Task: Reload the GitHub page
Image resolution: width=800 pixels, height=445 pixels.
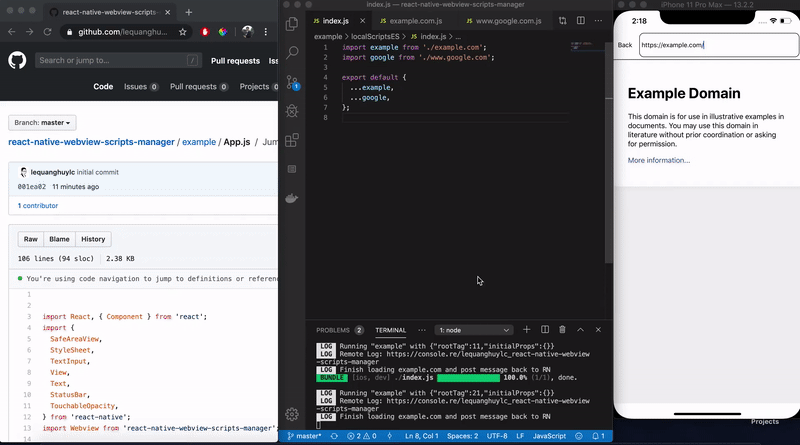Action: [x=47, y=32]
